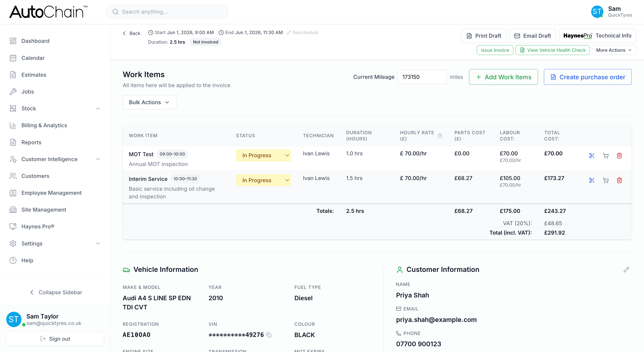Click Add Work Items button
The height and width of the screenshot is (352, 644).
click(x=503, y=77)
